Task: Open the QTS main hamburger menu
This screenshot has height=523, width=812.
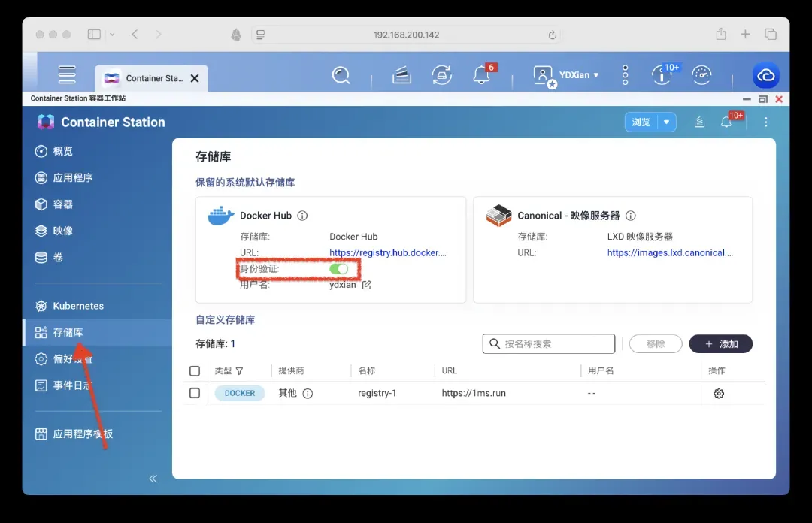Action: [x=68, y=75]
